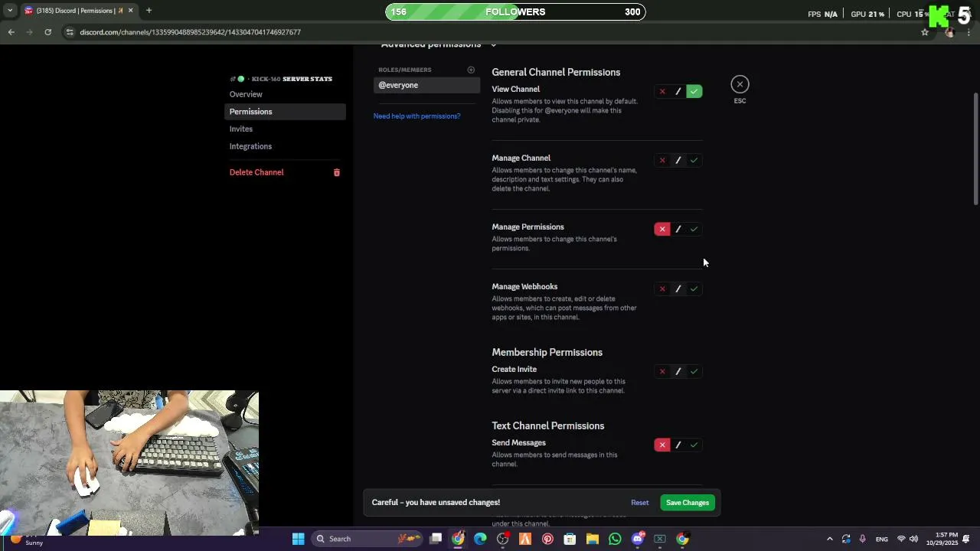Go back with browser back arrow
Viewport: 980px width, 551px height.
click(x=11, y=32)
